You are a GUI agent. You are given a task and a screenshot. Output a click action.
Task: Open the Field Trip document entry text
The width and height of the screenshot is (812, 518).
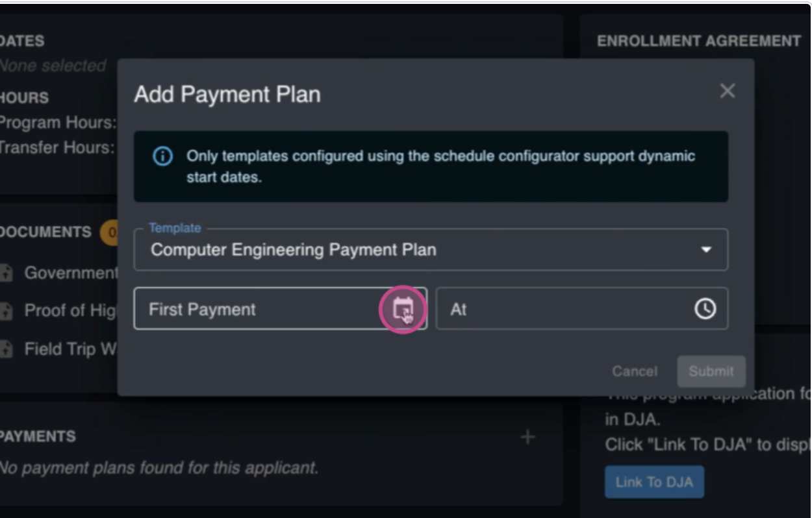(71, 349)
